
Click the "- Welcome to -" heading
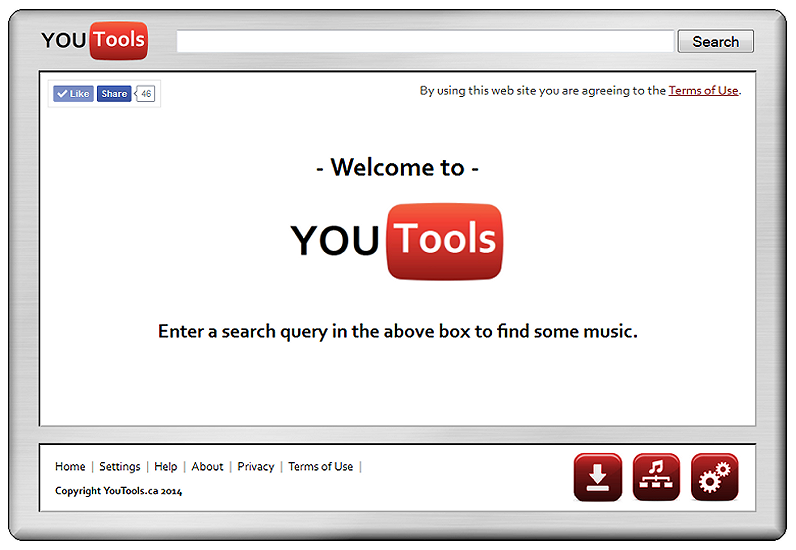tap(397, 167)
